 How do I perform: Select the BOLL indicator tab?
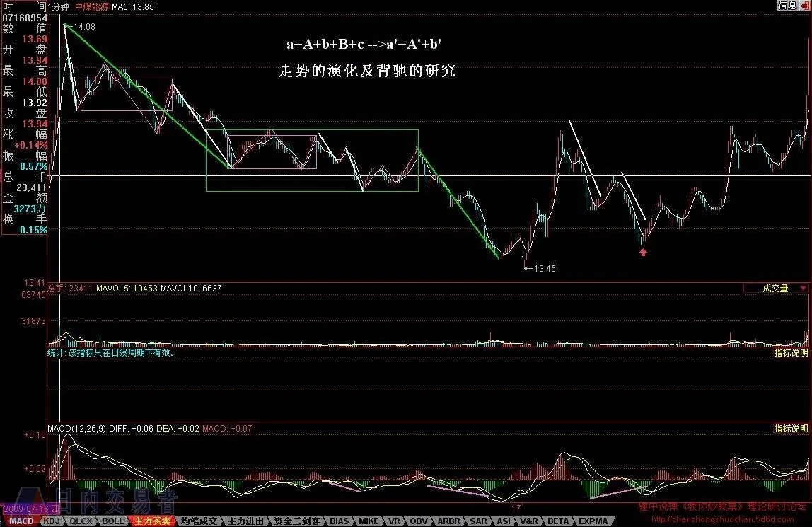click(112, 521)
